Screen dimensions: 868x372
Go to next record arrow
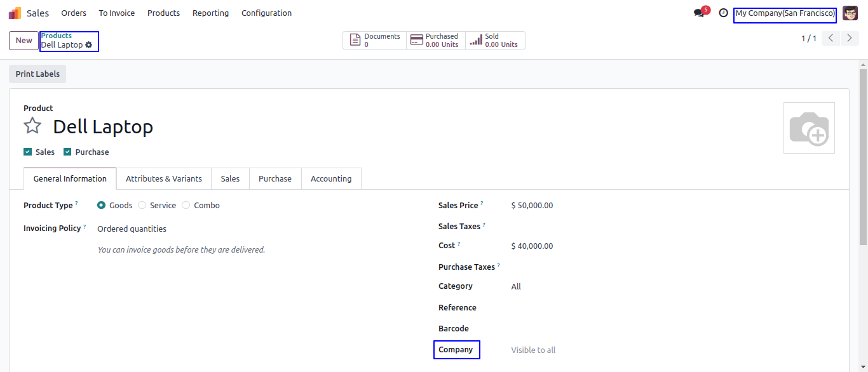pos(850,38)
